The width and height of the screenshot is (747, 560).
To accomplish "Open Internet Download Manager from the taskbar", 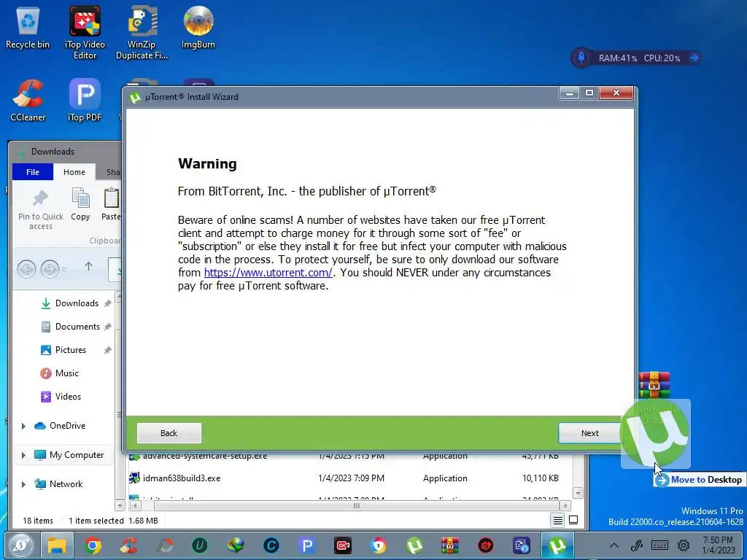I will point(236,545).
